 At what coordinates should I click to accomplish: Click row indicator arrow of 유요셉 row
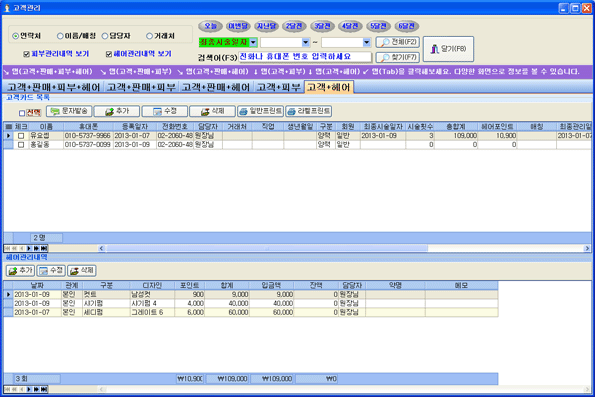pos(8,135)
